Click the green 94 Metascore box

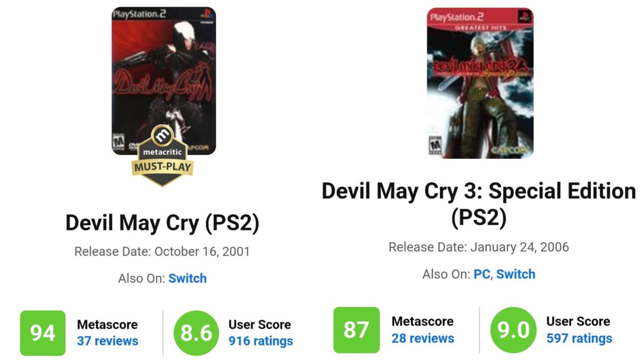coord(43,333)
